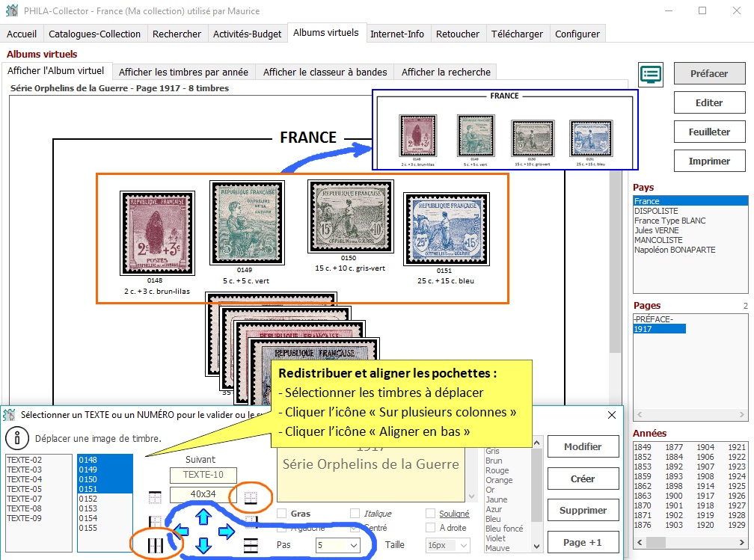Select the Rouge colour in the list
This screenshot has width=754, height=560.
click(x=497, y=470)
